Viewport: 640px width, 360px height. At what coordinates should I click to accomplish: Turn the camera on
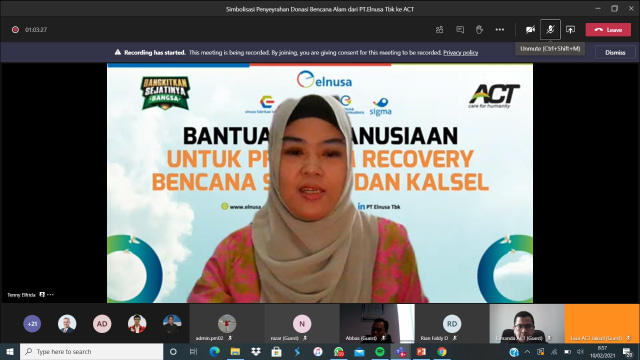click(530, 29)
